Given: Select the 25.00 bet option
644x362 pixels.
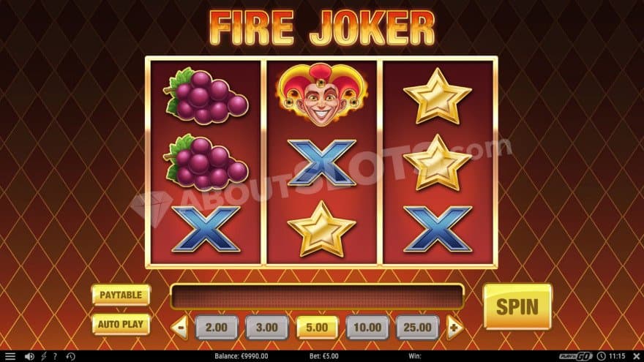Looking at the screenshot, I should point(418,328).
